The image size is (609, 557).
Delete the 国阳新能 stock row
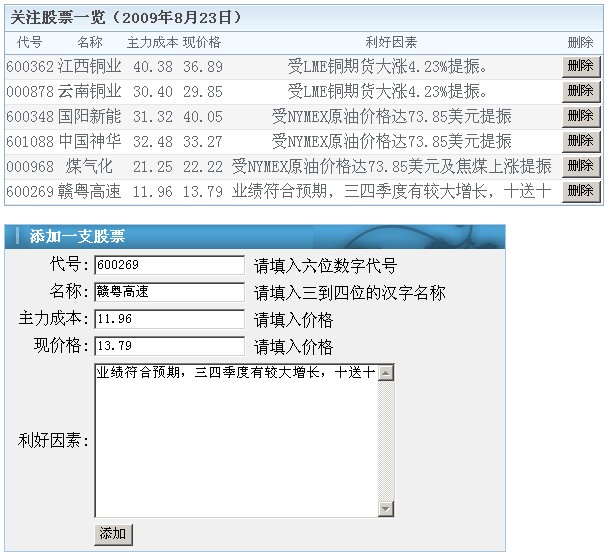click(581, 117)
